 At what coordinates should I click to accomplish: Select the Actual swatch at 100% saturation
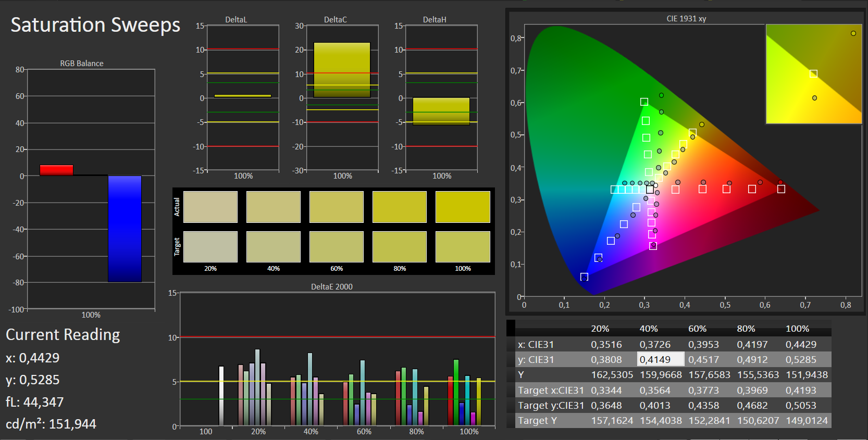click(x=463, y=207)
